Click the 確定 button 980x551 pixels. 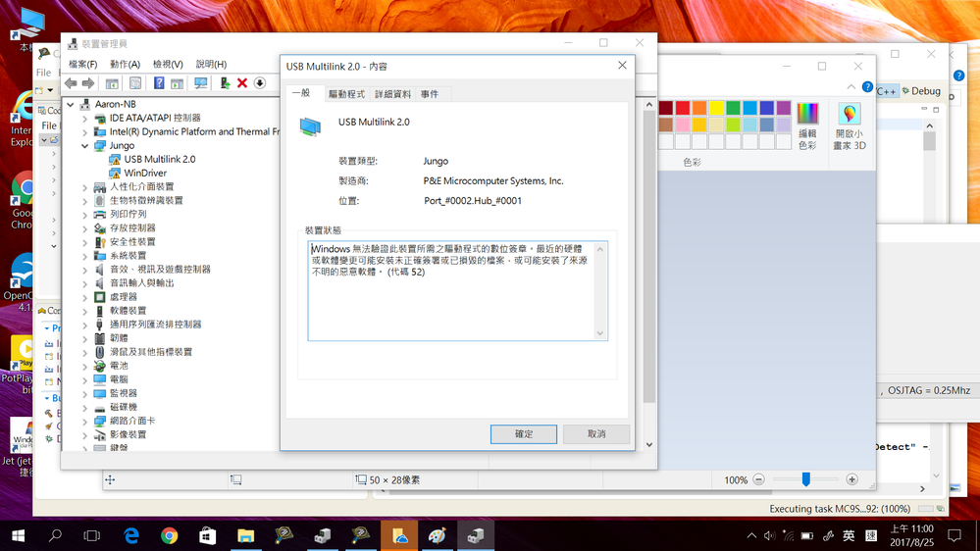point(523,434)
